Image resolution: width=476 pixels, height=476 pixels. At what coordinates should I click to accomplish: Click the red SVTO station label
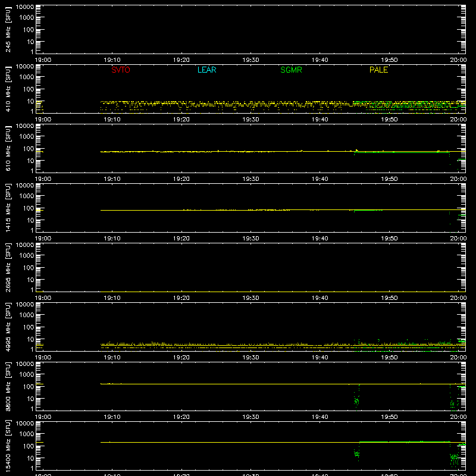point(121,70)
